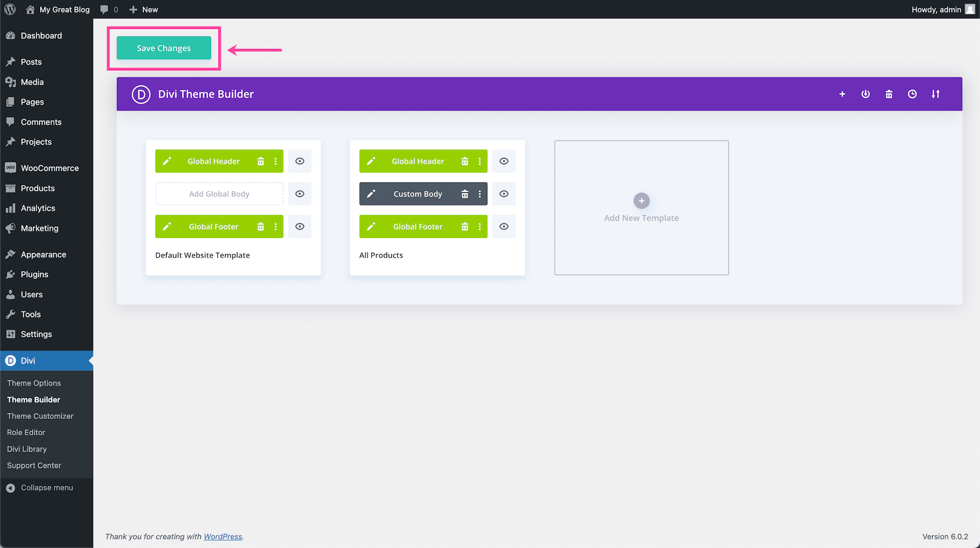Show preview of the Custom Body area
The width and height of the screenshot is (980, 548).
point(504,193)
